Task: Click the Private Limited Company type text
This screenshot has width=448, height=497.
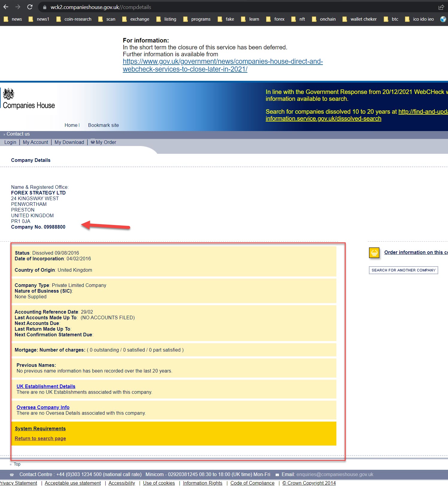Action: coord(79,285)
